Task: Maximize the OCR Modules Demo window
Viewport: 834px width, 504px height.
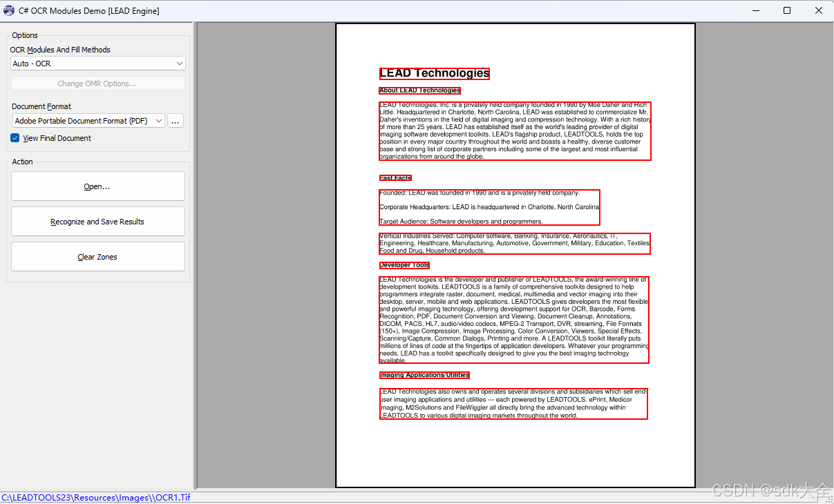Action: pos(787,10)
